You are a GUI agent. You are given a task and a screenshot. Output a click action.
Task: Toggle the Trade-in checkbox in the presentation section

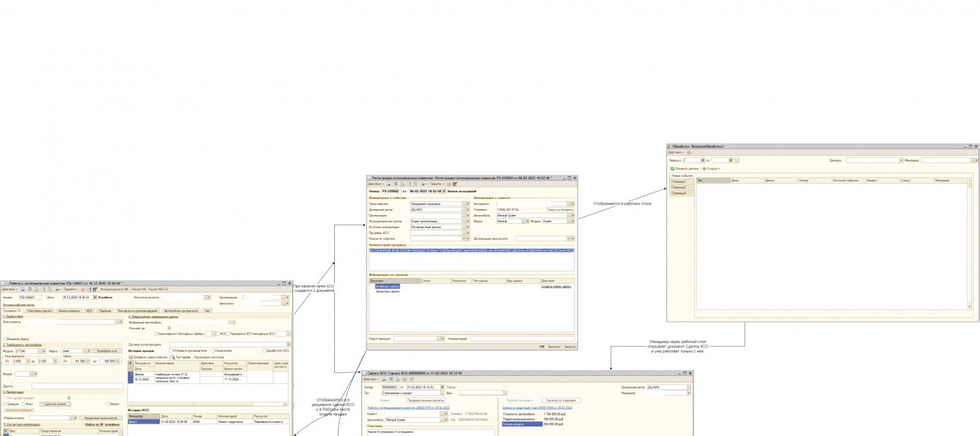tap(5, 404)
